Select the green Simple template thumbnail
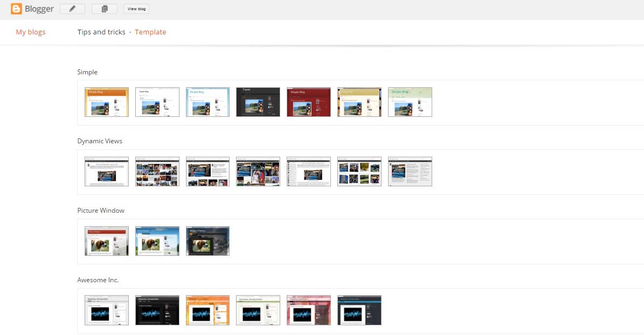 [x=410, y=102]
